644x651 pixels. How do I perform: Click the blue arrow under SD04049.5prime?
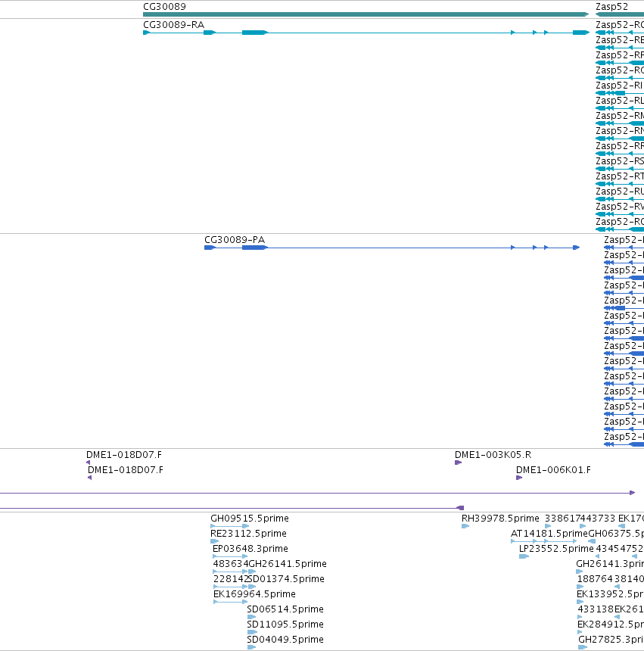[x=251, y=647]
